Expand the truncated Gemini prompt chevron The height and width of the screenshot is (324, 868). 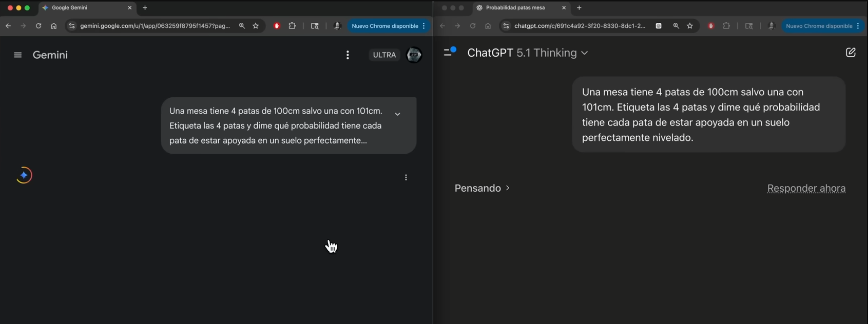(x=397, y=114)
